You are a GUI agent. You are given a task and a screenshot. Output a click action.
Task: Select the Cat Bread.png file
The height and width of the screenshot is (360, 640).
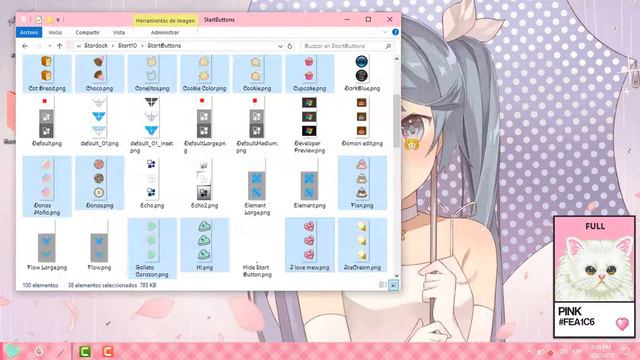(x=47, y=73)
